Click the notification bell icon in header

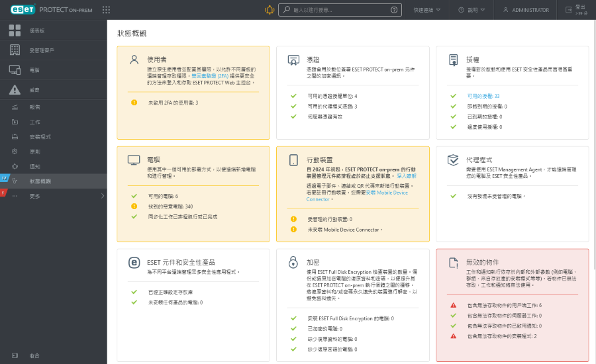coord(269,10)
